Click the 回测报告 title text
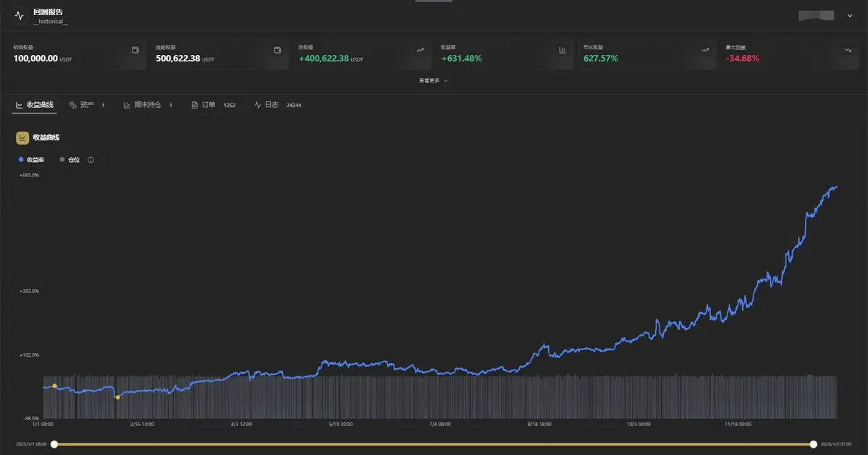 (x=48, y=12)
